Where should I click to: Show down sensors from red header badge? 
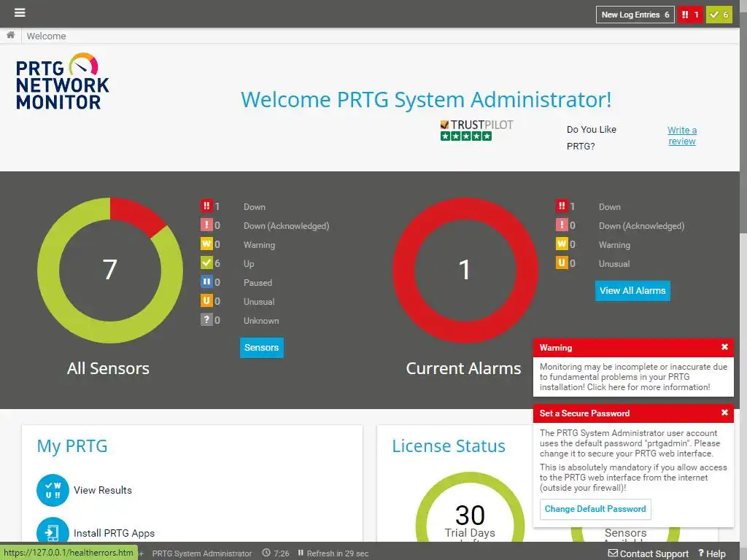[x=690, y=15]
